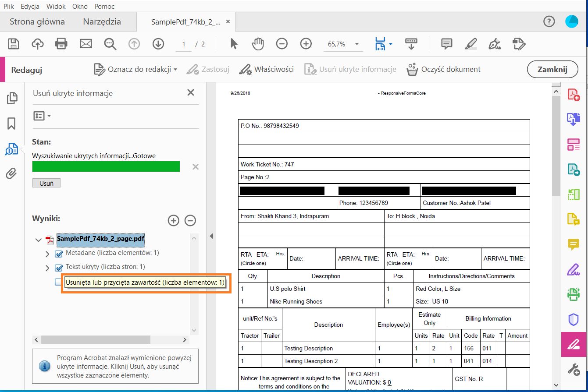Show the attachments paperclip panel
Image resolution: width=588 pixels, height=392 pixels.
pos(12,174)
